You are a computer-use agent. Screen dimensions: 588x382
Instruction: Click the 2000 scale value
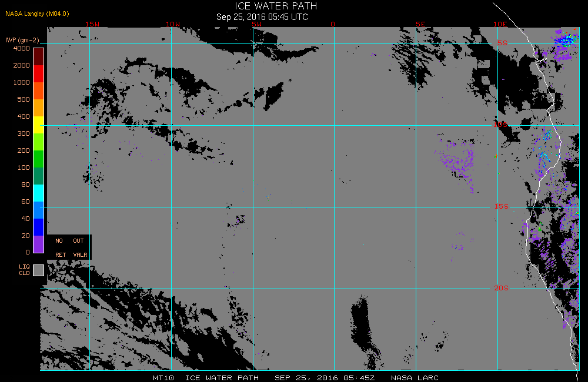pyautogui.click(x=22, y=65)
